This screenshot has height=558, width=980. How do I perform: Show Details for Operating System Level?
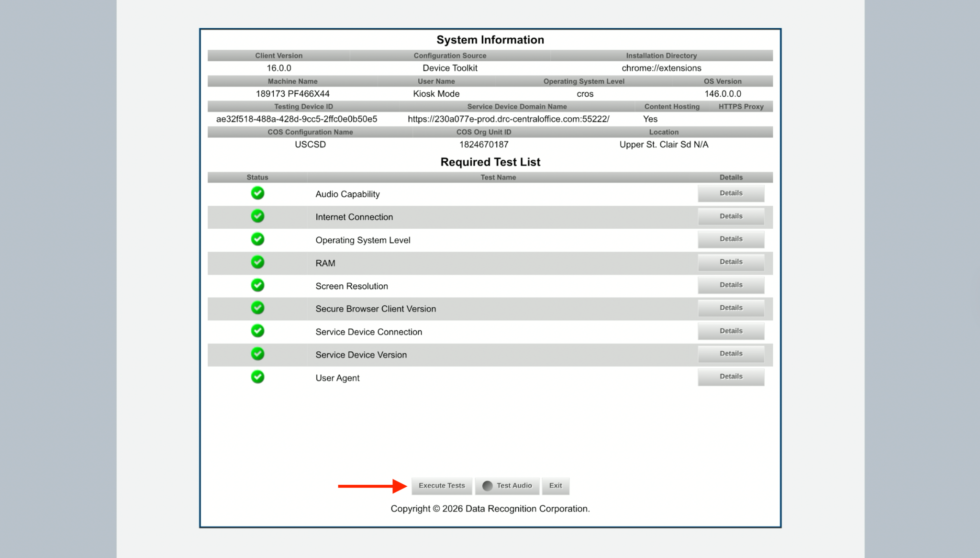731,239
